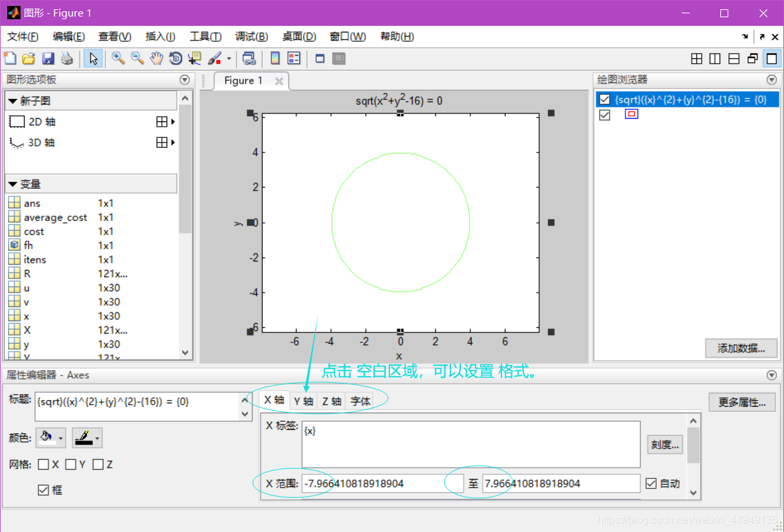Open the 查看(V) menu
This screenshot has width=784, height=532.
click(x=115, y=36)
